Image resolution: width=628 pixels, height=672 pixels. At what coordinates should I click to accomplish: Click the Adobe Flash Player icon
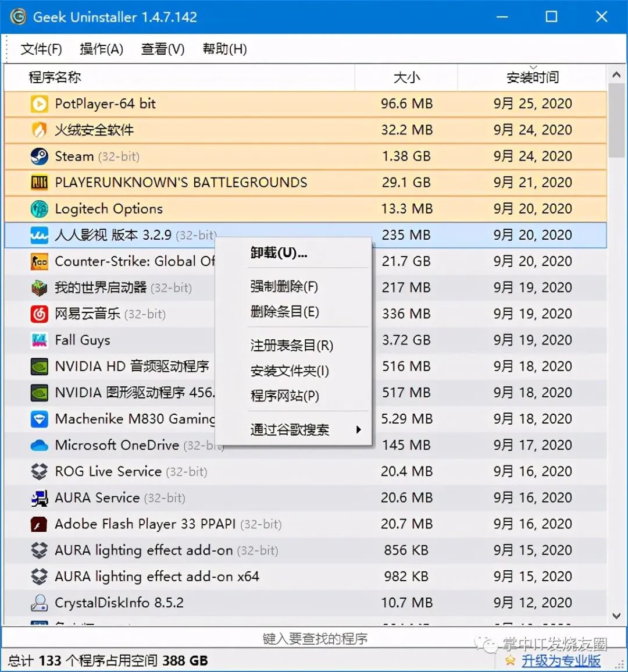coord(39,524)
